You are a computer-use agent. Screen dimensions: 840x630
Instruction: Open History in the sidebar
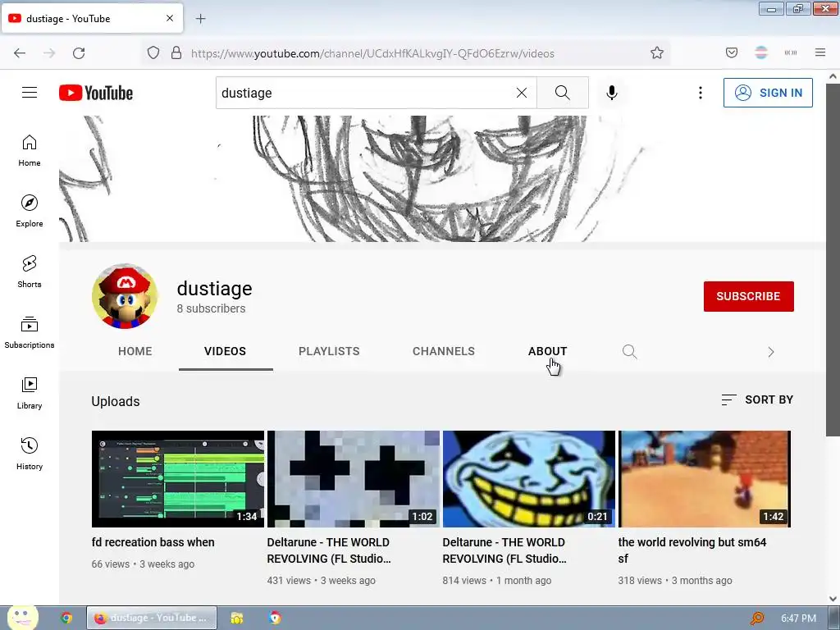(30, 454)
